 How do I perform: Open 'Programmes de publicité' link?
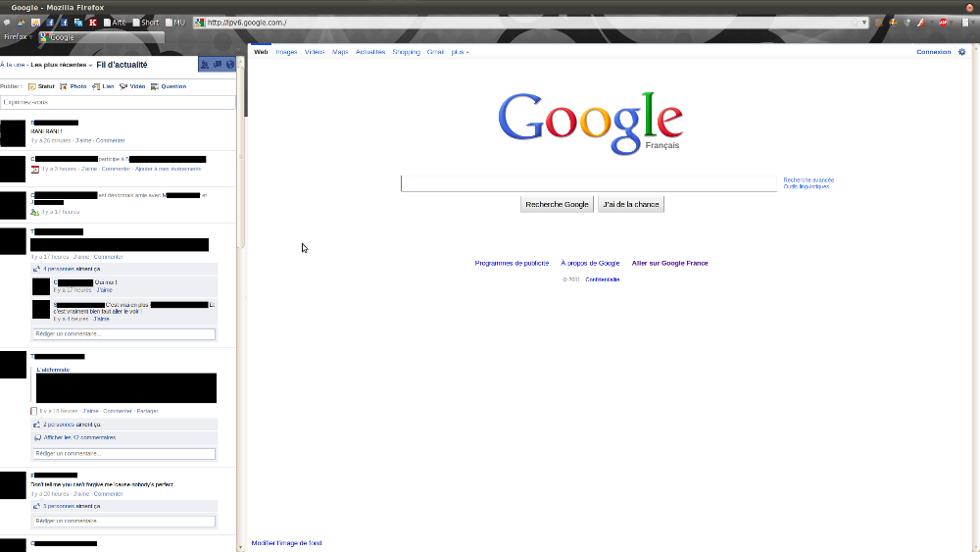(x=512, y=263)
